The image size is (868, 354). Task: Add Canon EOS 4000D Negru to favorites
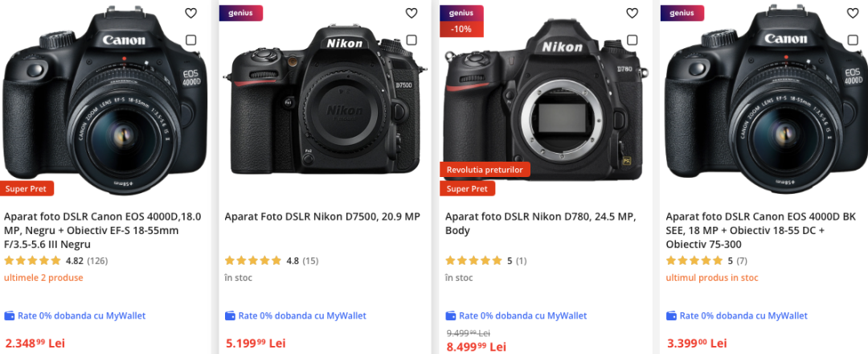pos(190,13)
